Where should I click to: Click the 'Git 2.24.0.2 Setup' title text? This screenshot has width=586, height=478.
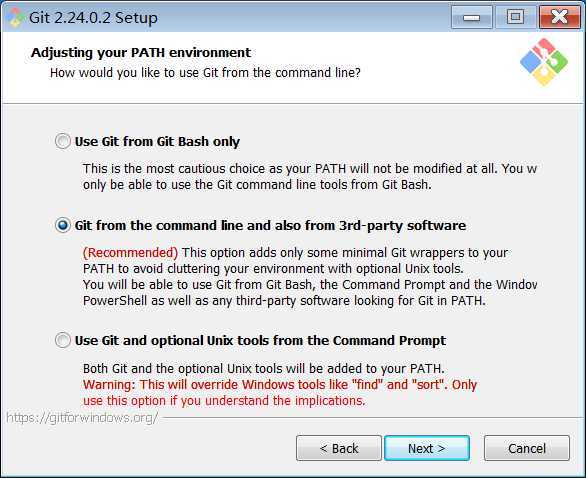click(x=93, y=18)
